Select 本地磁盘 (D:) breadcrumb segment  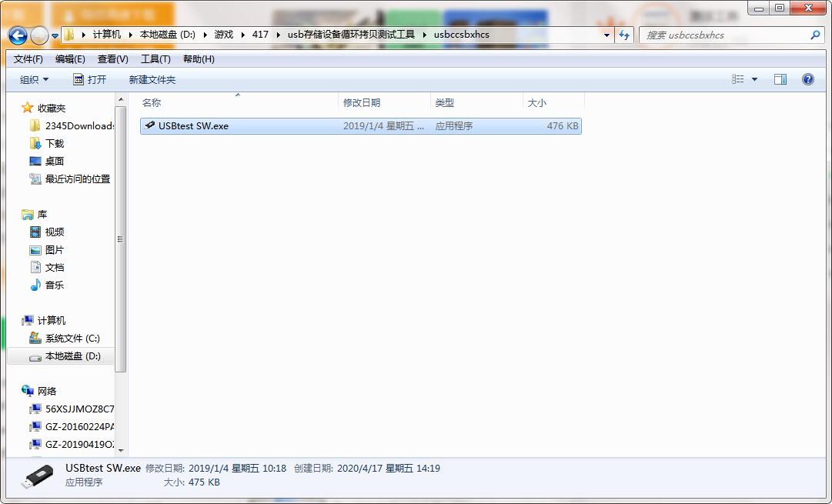168,35
